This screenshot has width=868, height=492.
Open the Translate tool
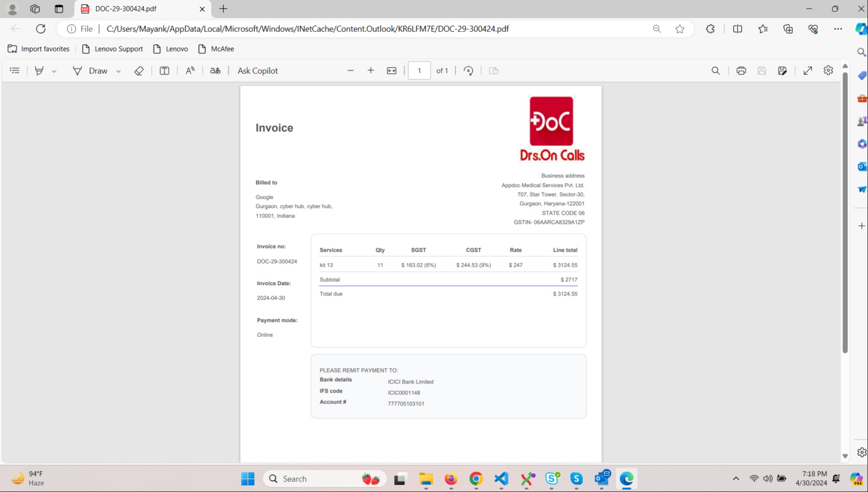click(x=215, y=71)
